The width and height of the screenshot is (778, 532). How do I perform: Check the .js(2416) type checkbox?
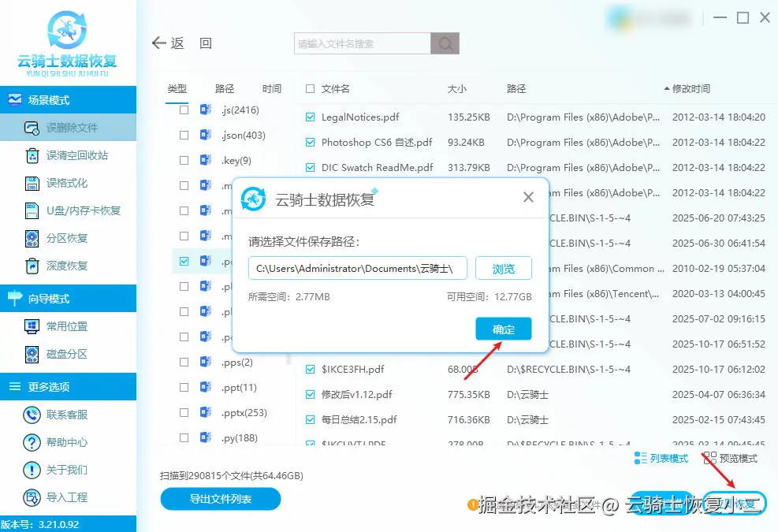point(184,110)
